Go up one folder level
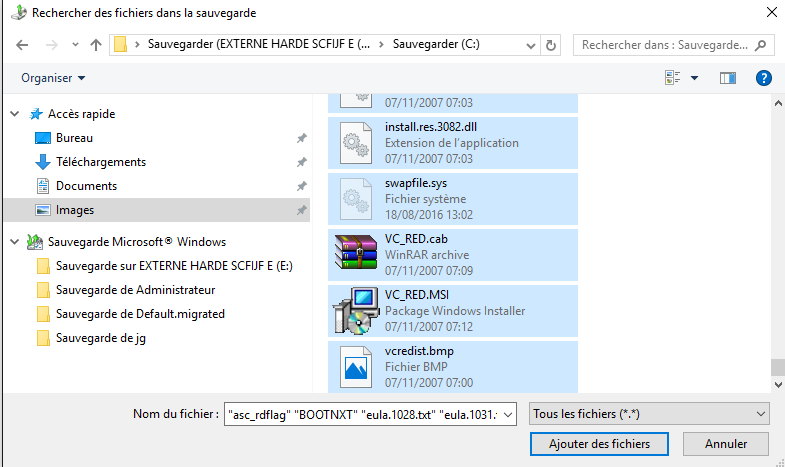Screen dimensions: 785x467 tap(96, 45)
